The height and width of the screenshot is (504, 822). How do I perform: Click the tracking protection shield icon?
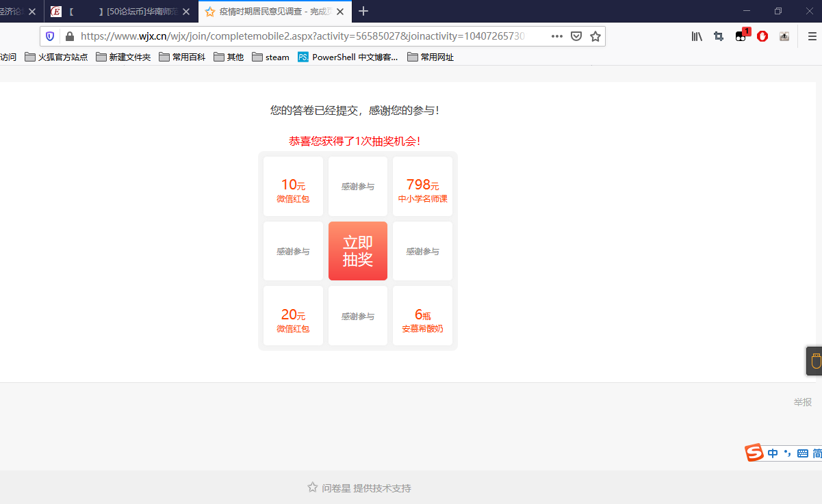click(50, 36)
